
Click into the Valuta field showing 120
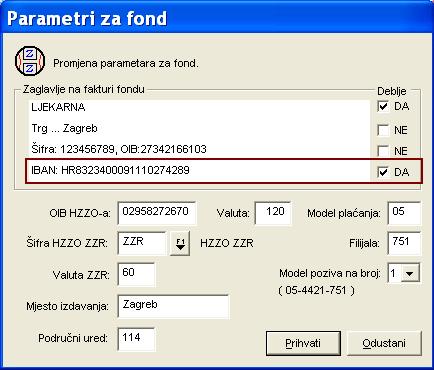tap(273, 213)
